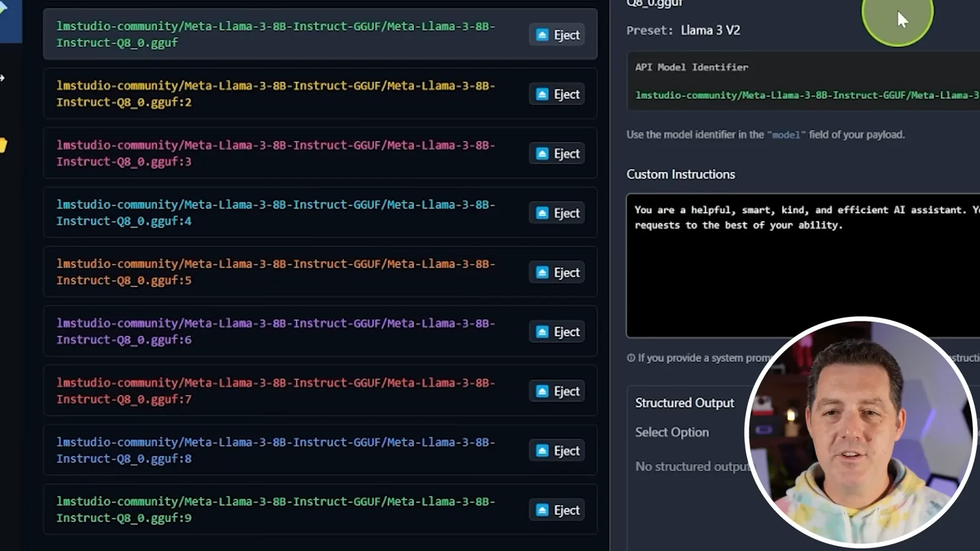Click the arrow icon in left sidebar
The height and width of the screenshot is (551, 980).
(x=2, y=78)
